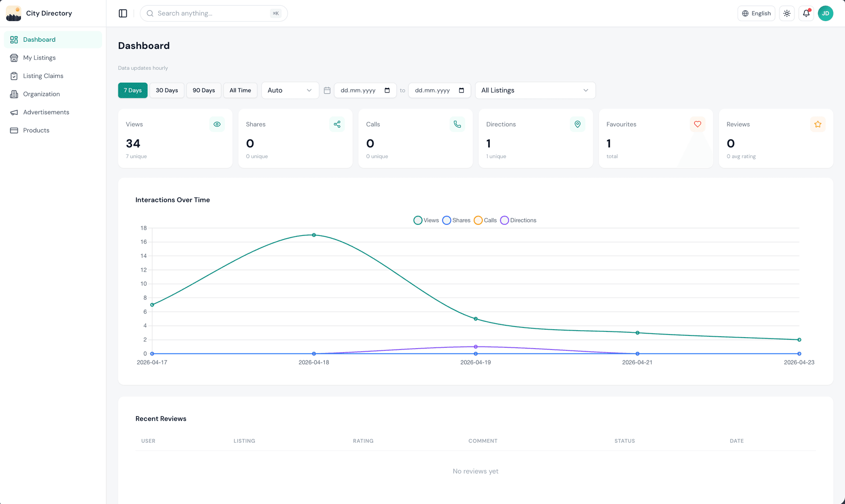The width and height of the screenshot is (845, 504).
Task: Click the JD profile avatar
Action: pyautogui.click(x=826, y=13)
